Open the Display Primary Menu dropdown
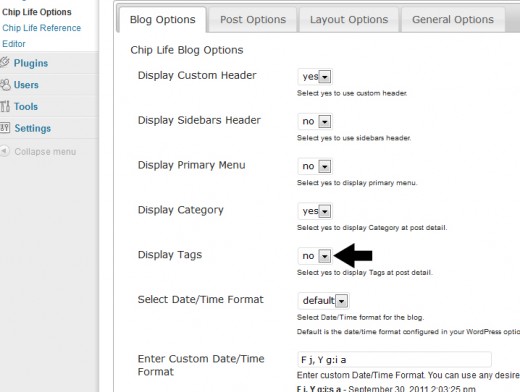The width and height of the screenshot is (520, 392). 315,166
